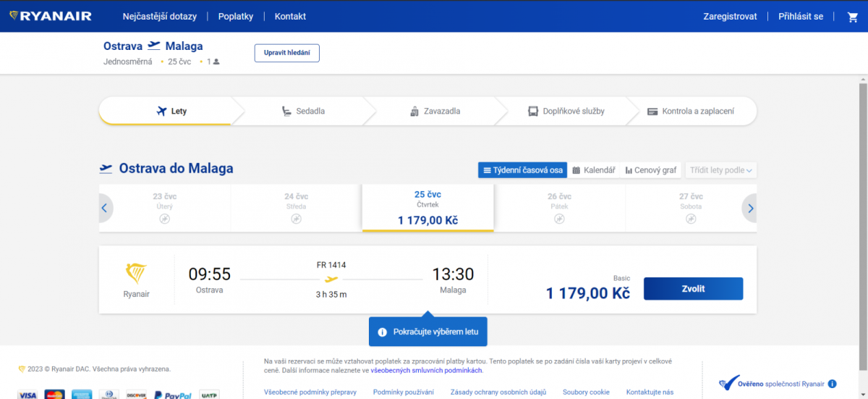Screen dimensions: 868x399
Task: Show next dates with right arrow
Action: click(x=750, y=209)
